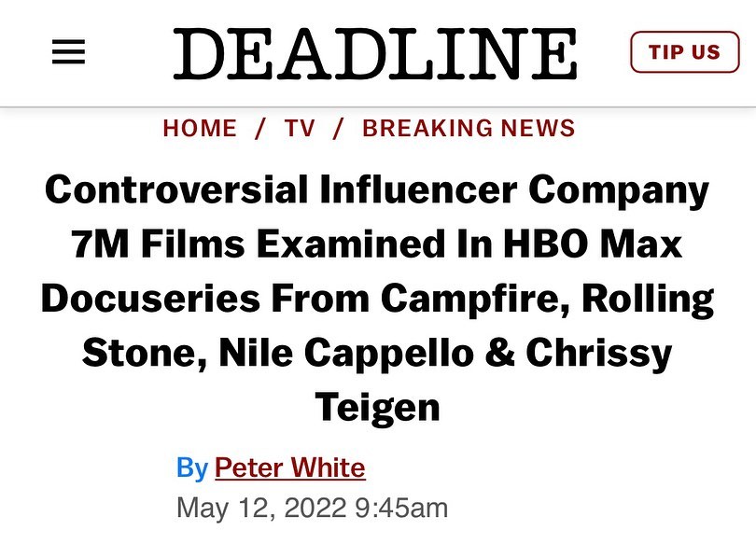Click "Controversial Influencer Company" in the headline
The width and height of the screenshot is (756, 544).
point(376,190)
